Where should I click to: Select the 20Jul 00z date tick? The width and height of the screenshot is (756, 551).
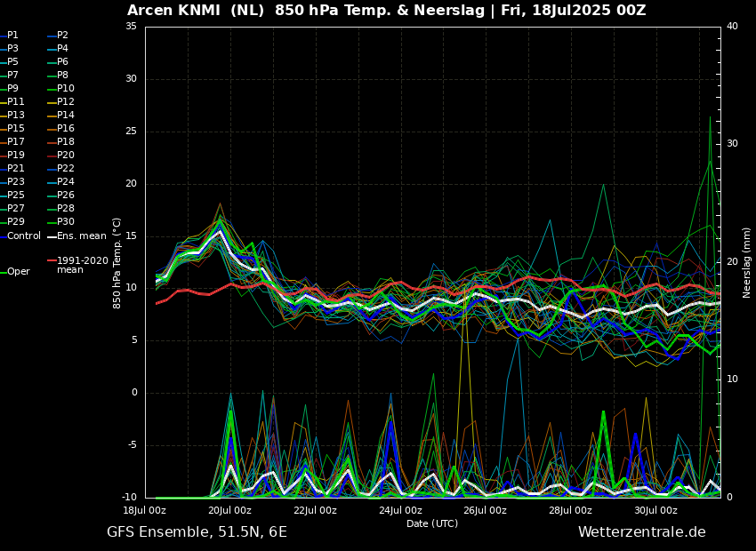[229, 511]
